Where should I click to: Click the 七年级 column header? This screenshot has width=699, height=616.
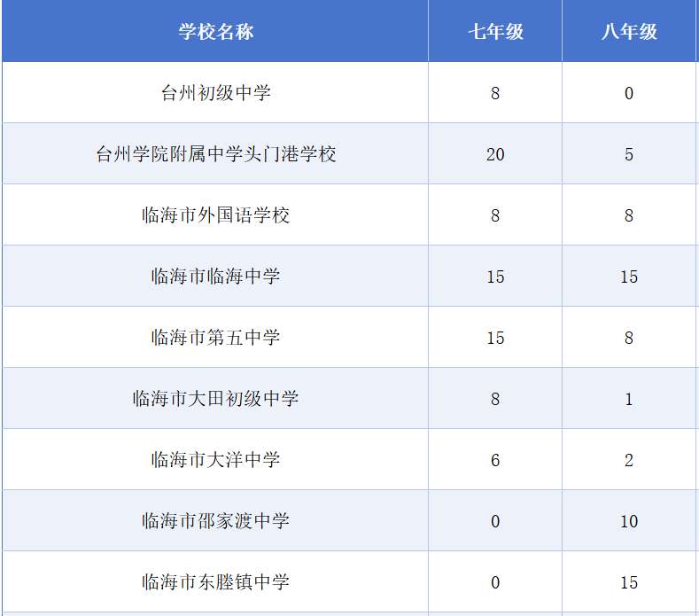pos(495,31)
